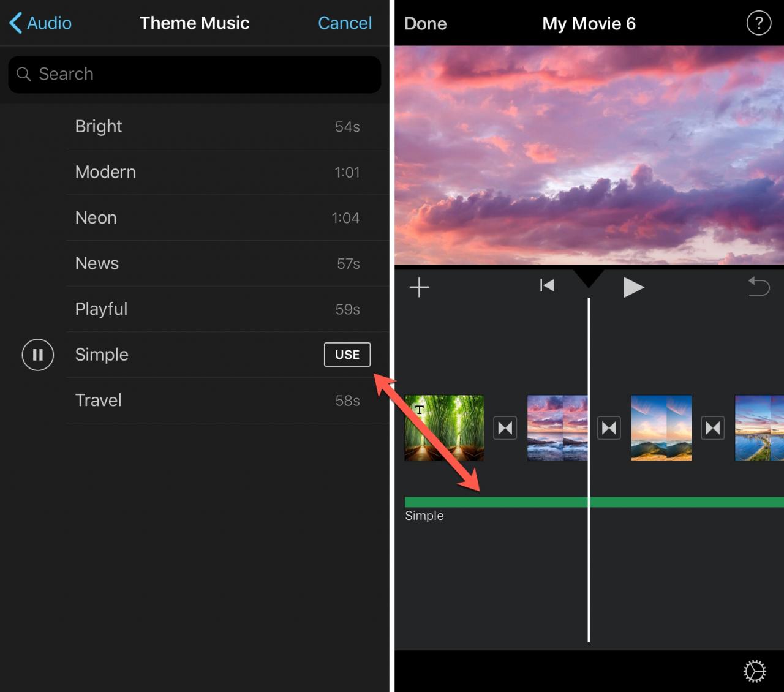
Task: Tap Done to finish editing
Action: point(426,24)
